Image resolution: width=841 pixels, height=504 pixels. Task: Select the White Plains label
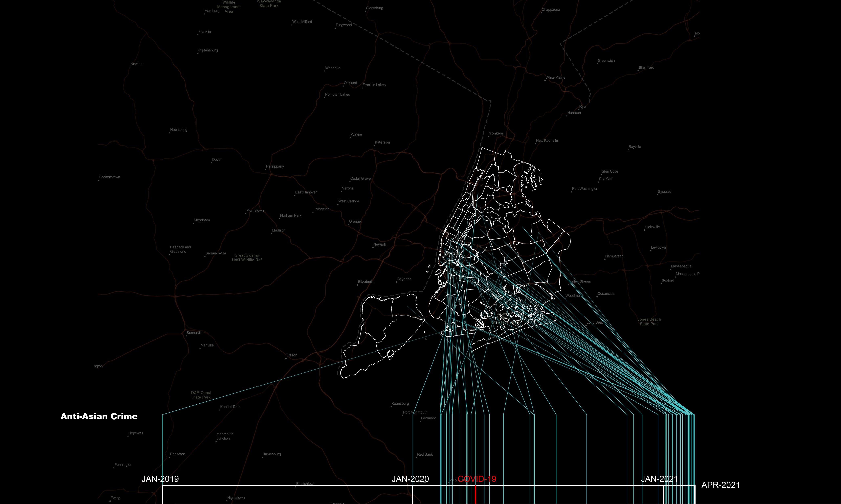point(555,77)
